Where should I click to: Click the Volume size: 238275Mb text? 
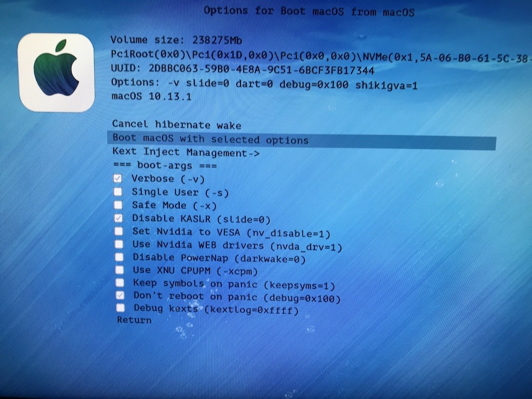[176, 40]
